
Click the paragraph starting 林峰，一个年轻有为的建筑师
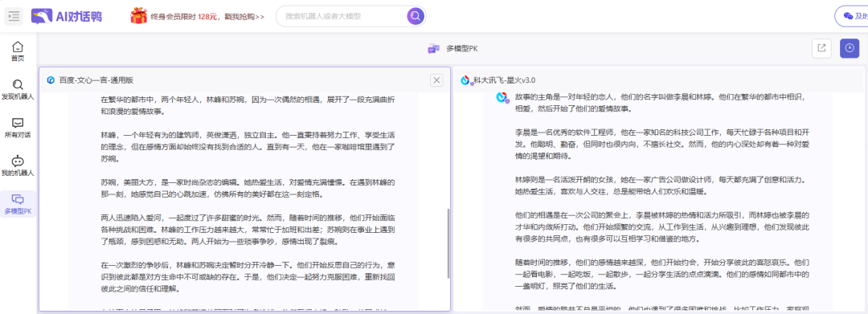point(248,146)
